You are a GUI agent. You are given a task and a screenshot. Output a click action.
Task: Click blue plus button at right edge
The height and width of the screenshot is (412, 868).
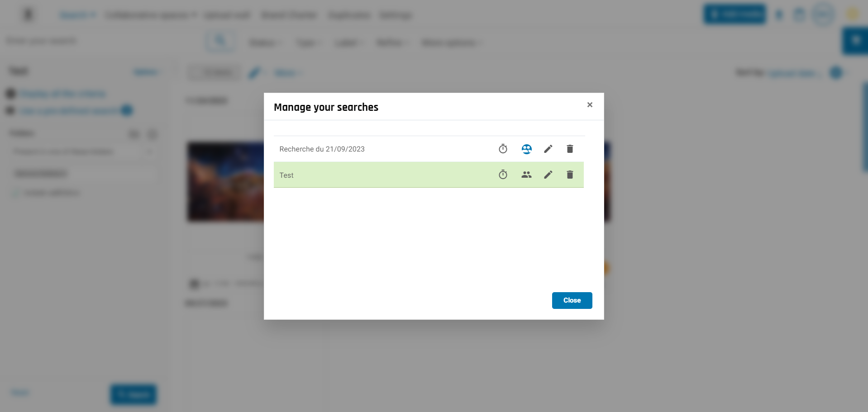click(x=855, y=41)
